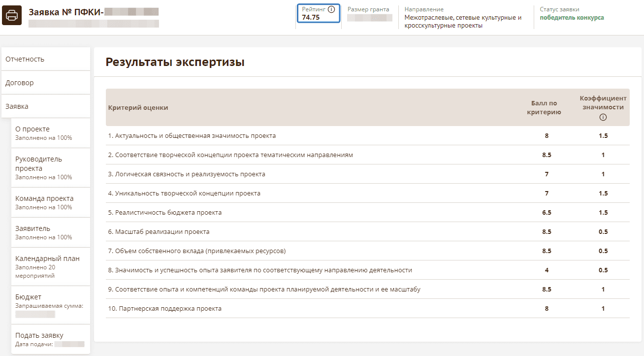Open the Бюджет section

pos(50,305)
